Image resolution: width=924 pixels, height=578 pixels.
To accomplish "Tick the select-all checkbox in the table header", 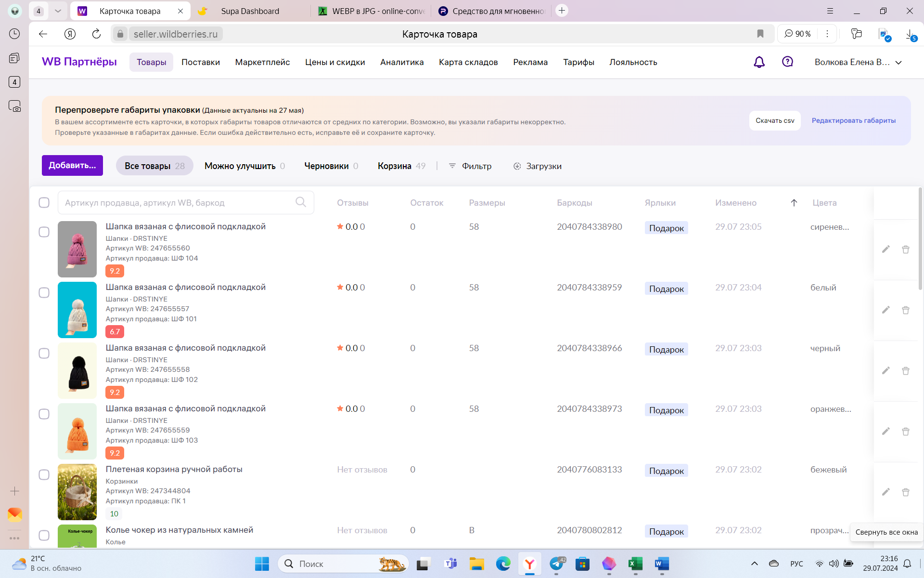I will pyautogui.click(x=44, y=203).
